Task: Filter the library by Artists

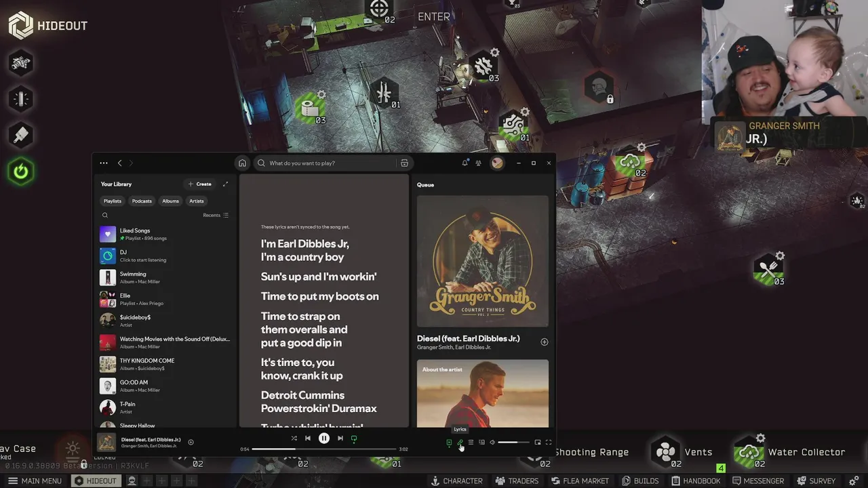Action: point(197,201)
